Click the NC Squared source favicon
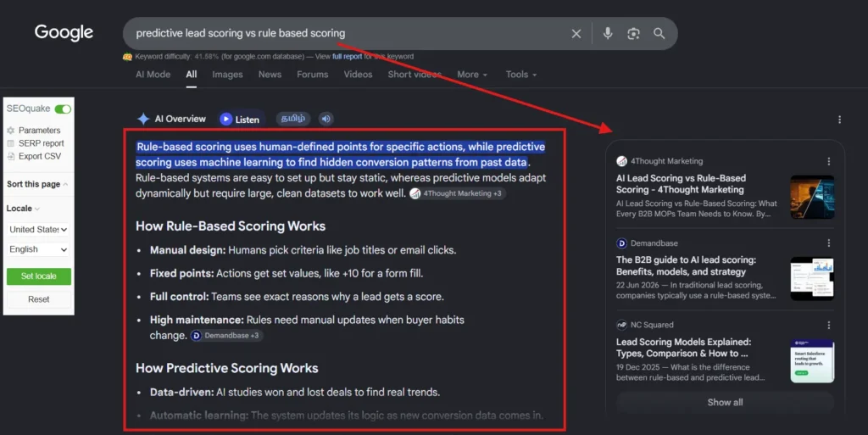Viewport: 868px width, 435px height. pos(621,325)
